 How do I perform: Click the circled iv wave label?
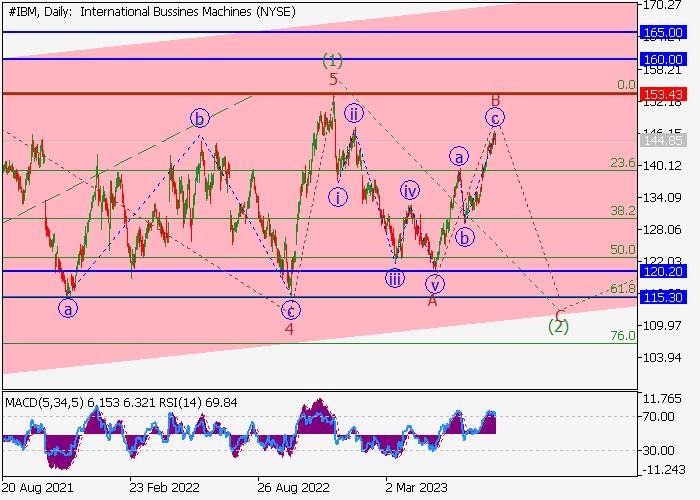tap(409, 191)
